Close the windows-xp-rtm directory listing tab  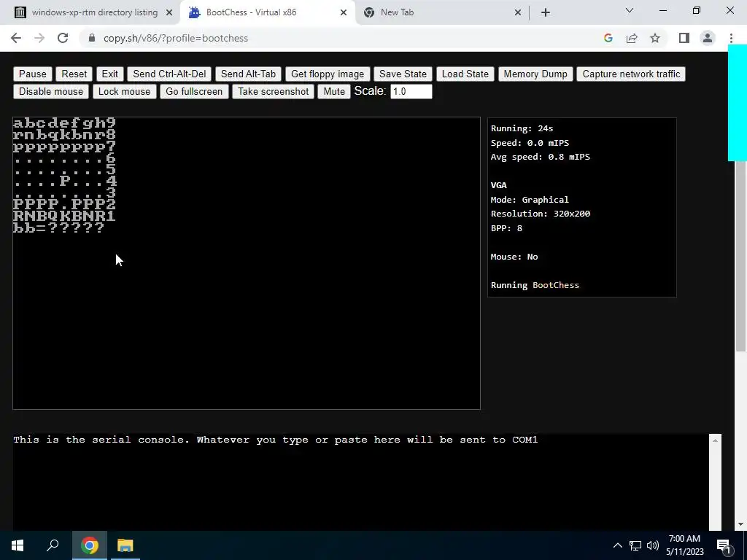(169, 13)
